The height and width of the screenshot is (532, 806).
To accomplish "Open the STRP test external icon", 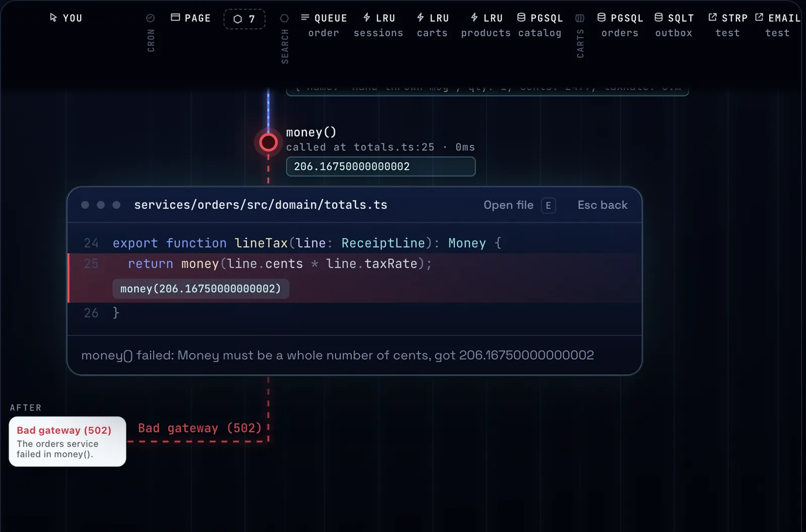I will point(712,17).
